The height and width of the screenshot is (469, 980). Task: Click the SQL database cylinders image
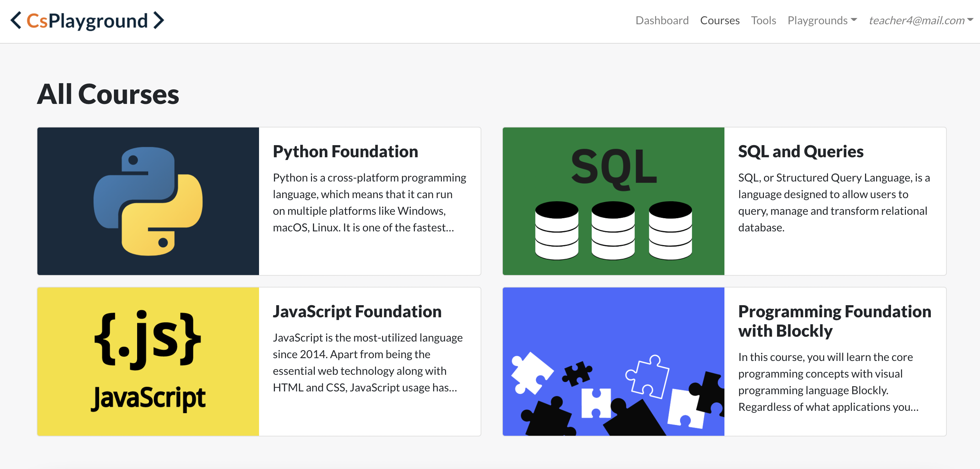point(613,230)
